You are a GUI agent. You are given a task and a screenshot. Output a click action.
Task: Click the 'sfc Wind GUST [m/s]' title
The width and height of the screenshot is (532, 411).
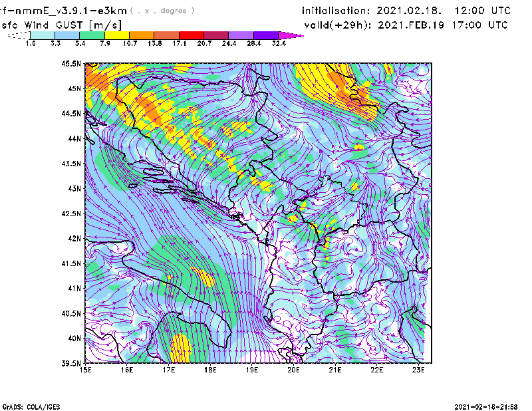(x=62, y=25)
